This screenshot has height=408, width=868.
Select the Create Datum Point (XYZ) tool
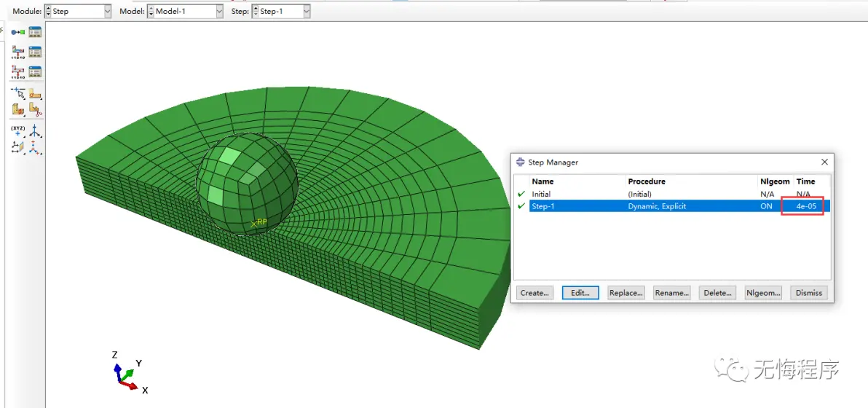(x=18, y=131)
